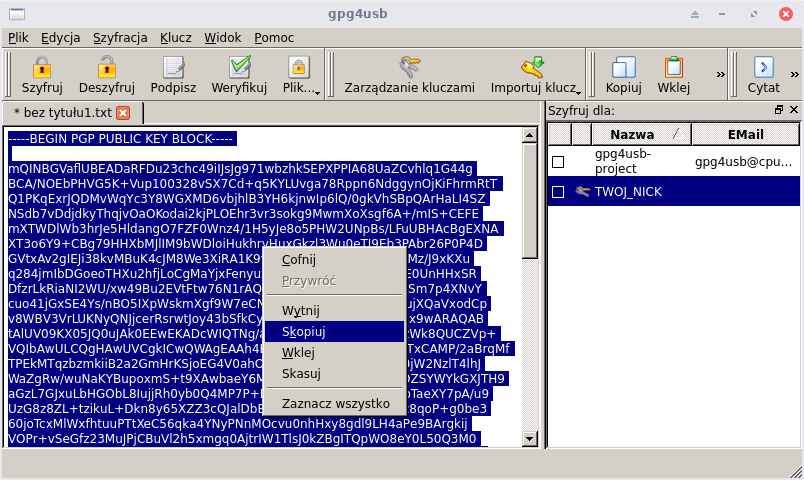Expand the Plik... dropdown arrow

tap(317, 93)
